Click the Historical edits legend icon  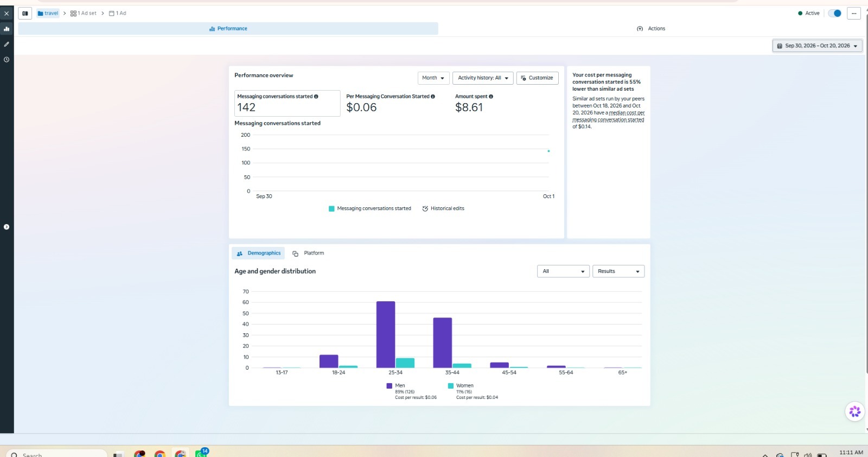[425, 209]
